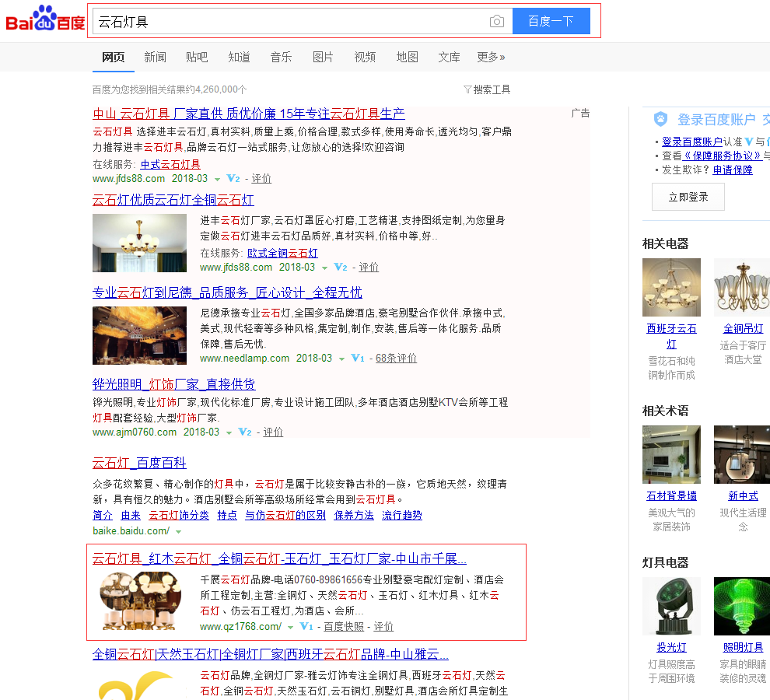Click the V1 badge beside www.needlamp.com

point(357,359)
